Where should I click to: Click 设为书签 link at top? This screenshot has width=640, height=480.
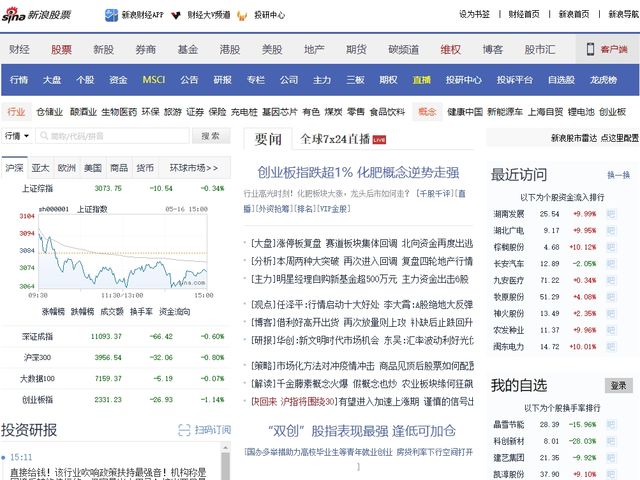(x=474, y=14)
